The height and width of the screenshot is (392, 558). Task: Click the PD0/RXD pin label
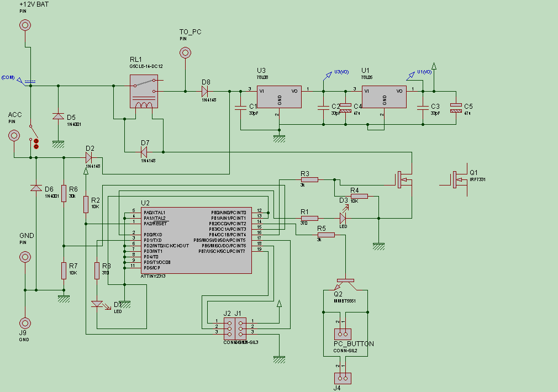coord(153,235)
